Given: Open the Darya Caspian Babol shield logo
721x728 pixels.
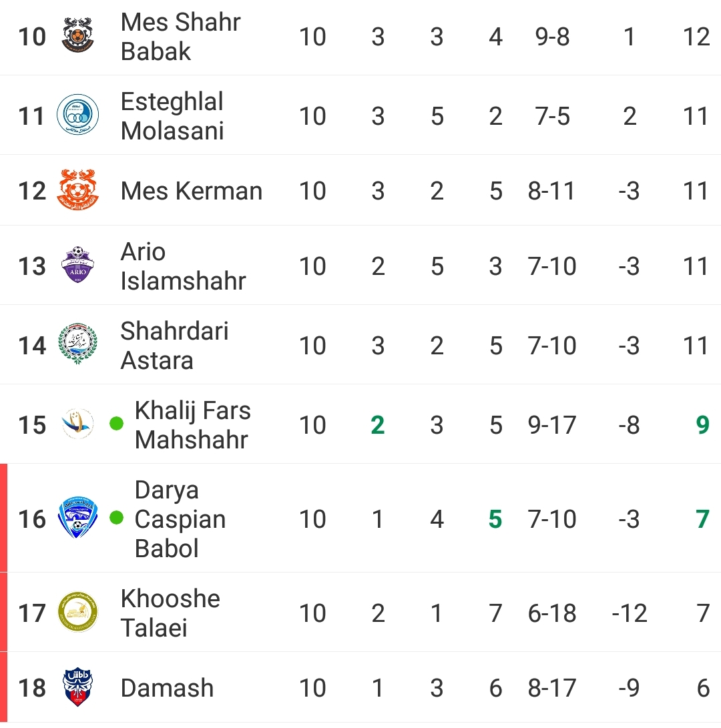Looking at the screenshot, I should point(77,517).
